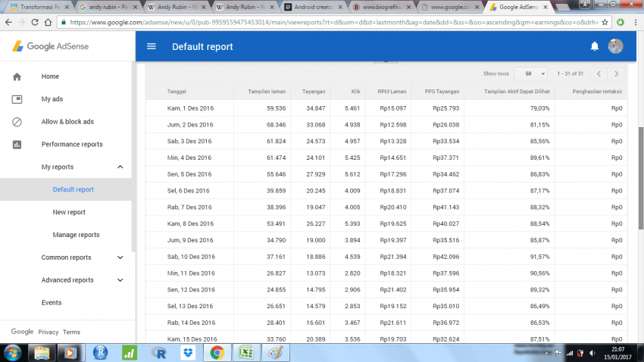Screen dimensions: 644x362
Task: Open Allow & block ads
Action: click(x=67, y=122)
